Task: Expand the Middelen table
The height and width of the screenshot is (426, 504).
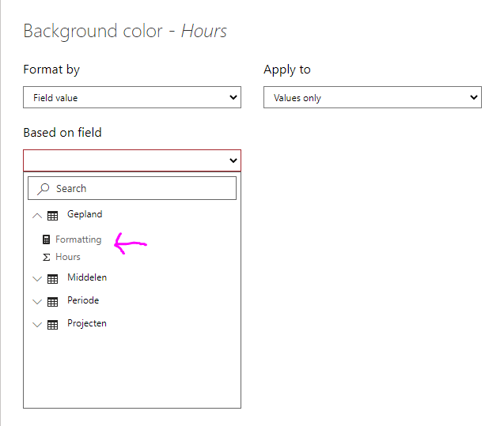Action: [37, 279]
